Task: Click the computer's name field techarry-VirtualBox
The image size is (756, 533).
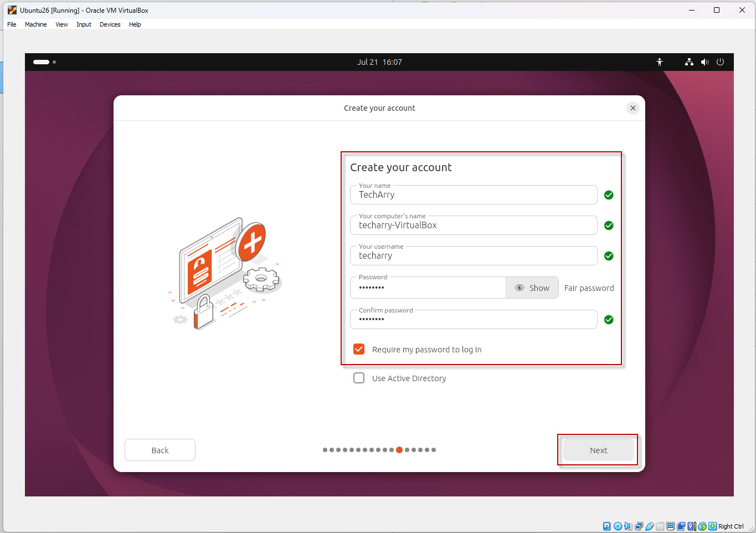Action: pyautogui.click(x=474, y=225)
